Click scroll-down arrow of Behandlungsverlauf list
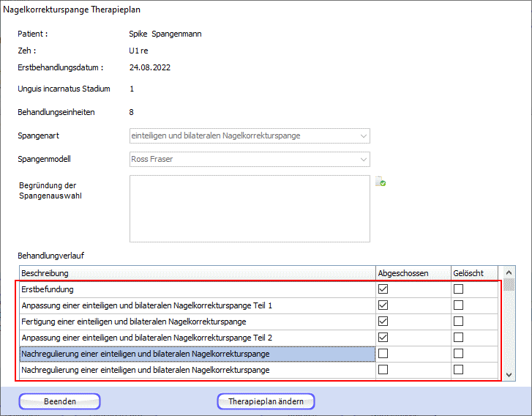 (509, 375)
